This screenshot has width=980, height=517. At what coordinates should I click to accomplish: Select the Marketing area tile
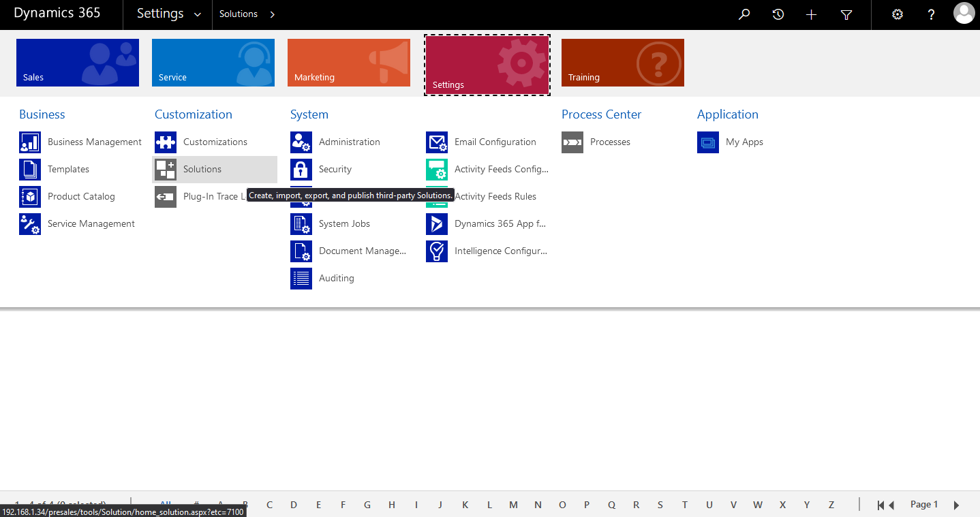tap(349, 63)
